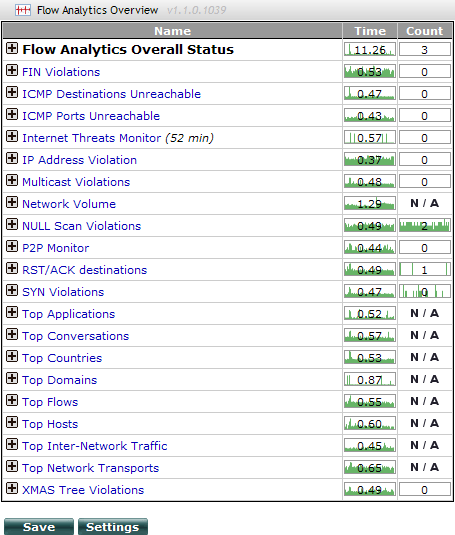Open the ICMP Destinations Unreachable link
The width and height of the screenshot is (455, 535).
pyautogui.click(x=112, y=94)
